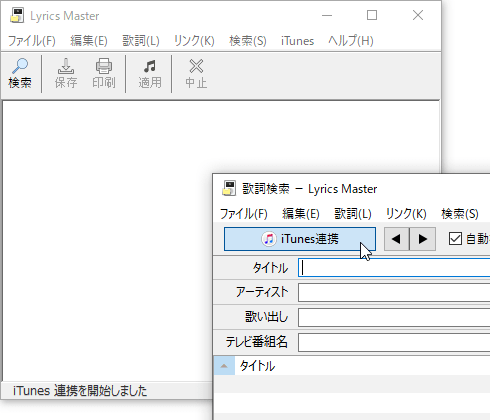Screen dimensions: 490x420
Task: Click the sort arrow column header
Action: click(224, 366)
